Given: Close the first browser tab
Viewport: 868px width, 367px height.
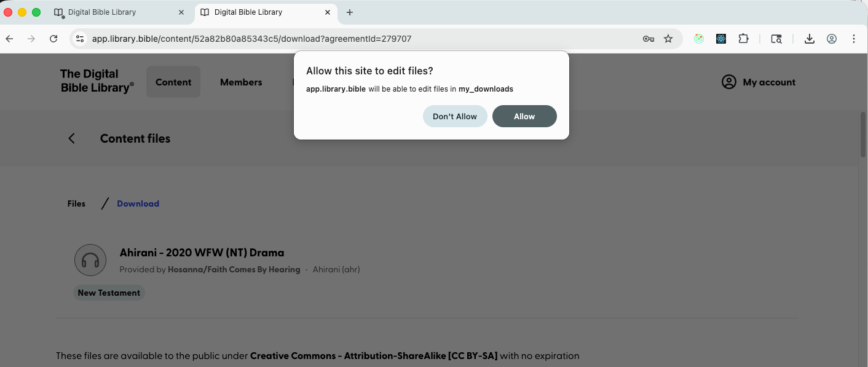Looking at the screenshot, I should [x=181, y=12].
